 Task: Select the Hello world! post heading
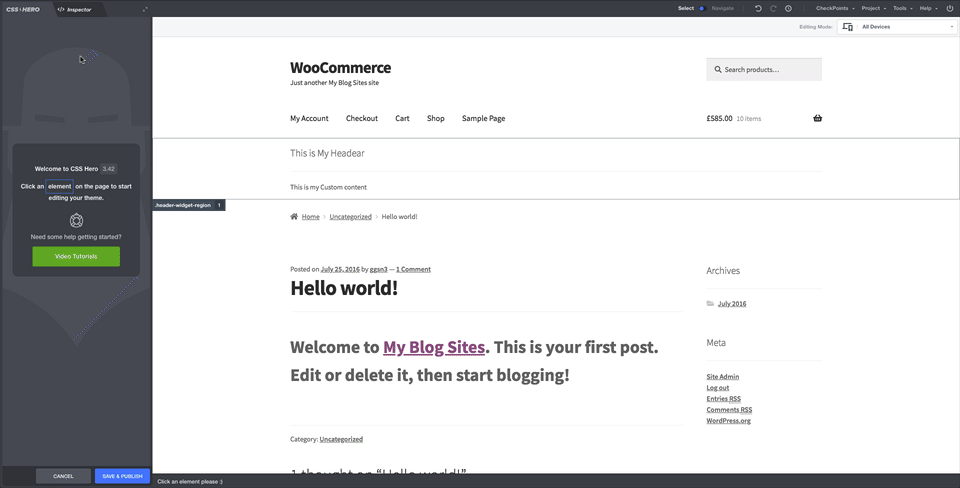coord(344,288)
